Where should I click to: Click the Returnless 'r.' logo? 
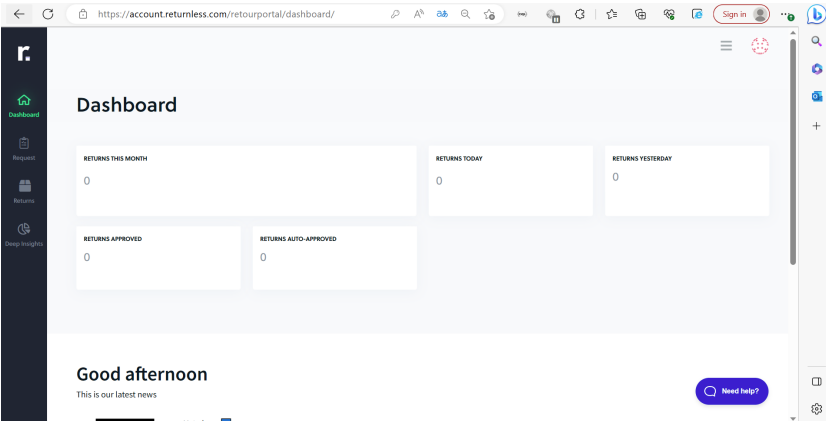[x=24, y=53]
